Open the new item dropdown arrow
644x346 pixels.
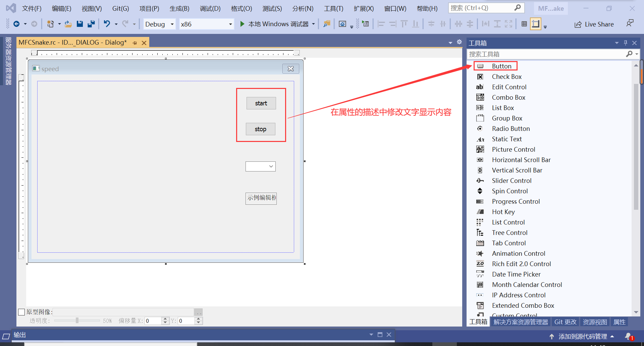[59, 24]
